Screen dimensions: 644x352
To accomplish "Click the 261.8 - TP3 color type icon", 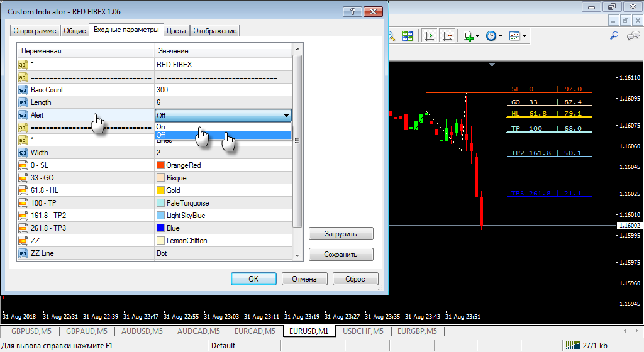I will pos(23,228).
